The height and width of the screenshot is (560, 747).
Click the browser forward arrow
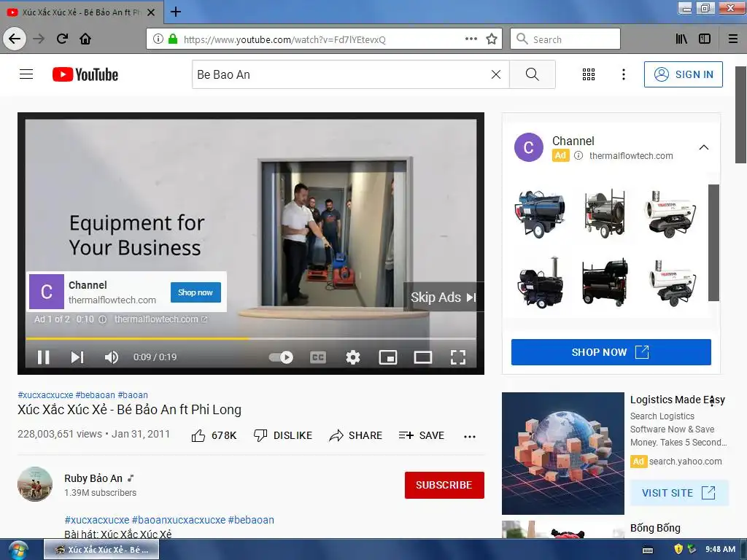click(39, 39)
